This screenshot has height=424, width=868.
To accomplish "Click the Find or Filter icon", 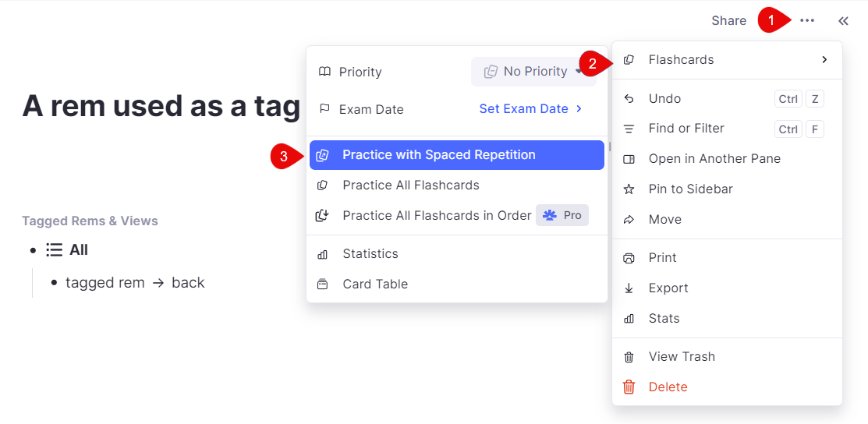I will pos(629,129).
